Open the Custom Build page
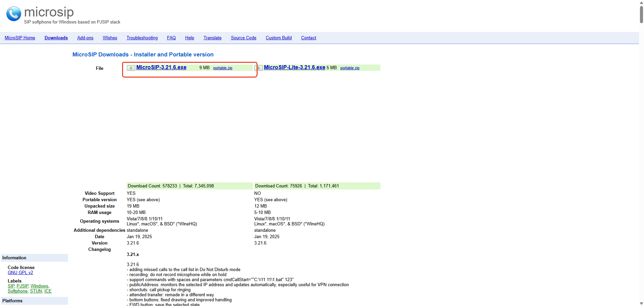 click(x=279, y=38)
